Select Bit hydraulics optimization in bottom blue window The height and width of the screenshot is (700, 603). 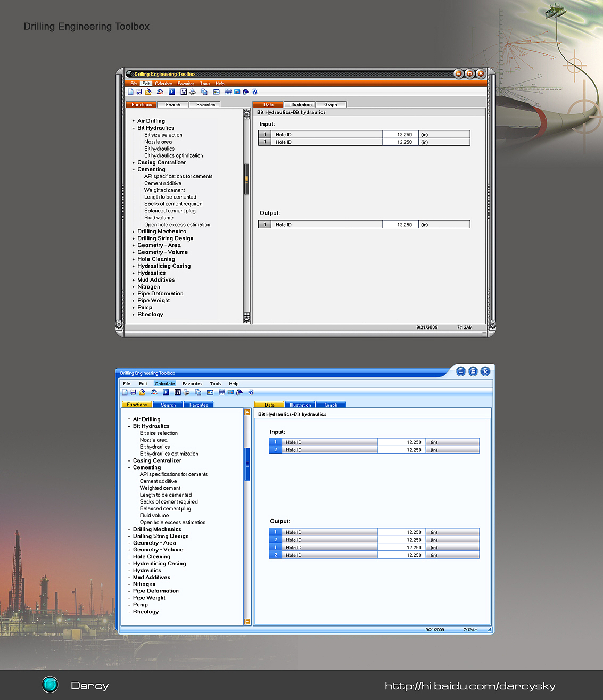(x=169, y=454)
